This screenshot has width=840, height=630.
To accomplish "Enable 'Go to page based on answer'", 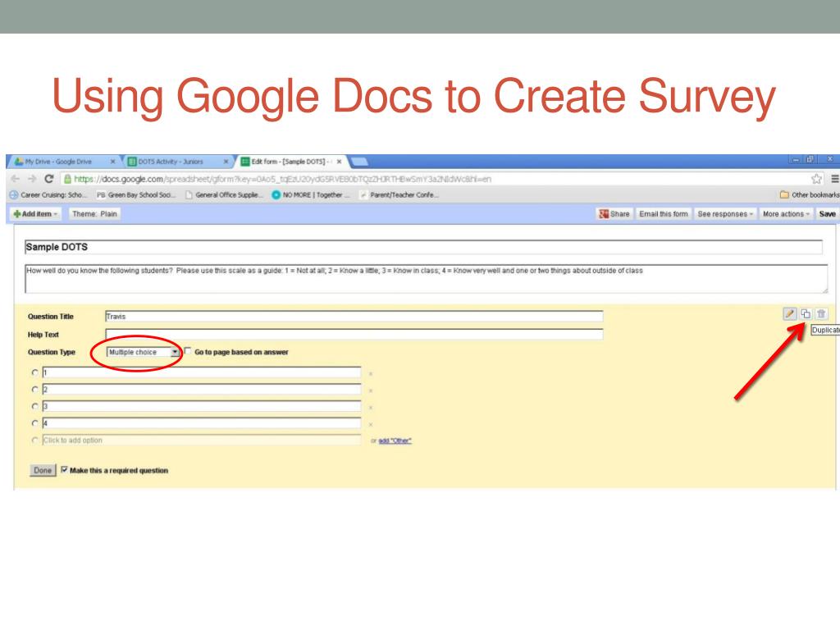I will coord(188,351).
